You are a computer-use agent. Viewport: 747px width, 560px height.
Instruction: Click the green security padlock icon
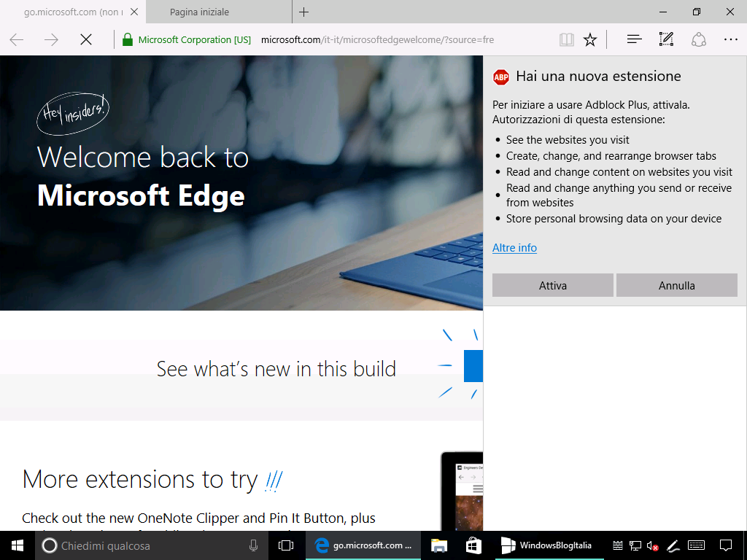tap(127, 39)
